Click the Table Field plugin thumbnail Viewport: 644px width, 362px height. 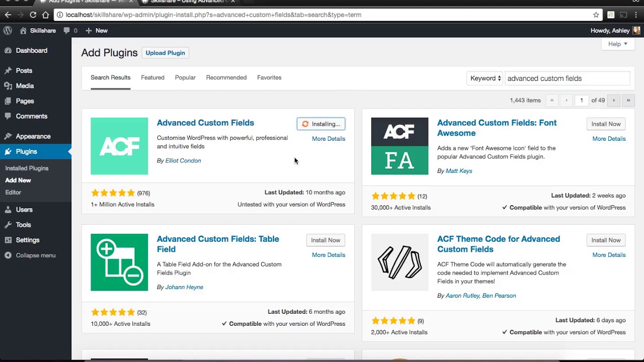119,262
